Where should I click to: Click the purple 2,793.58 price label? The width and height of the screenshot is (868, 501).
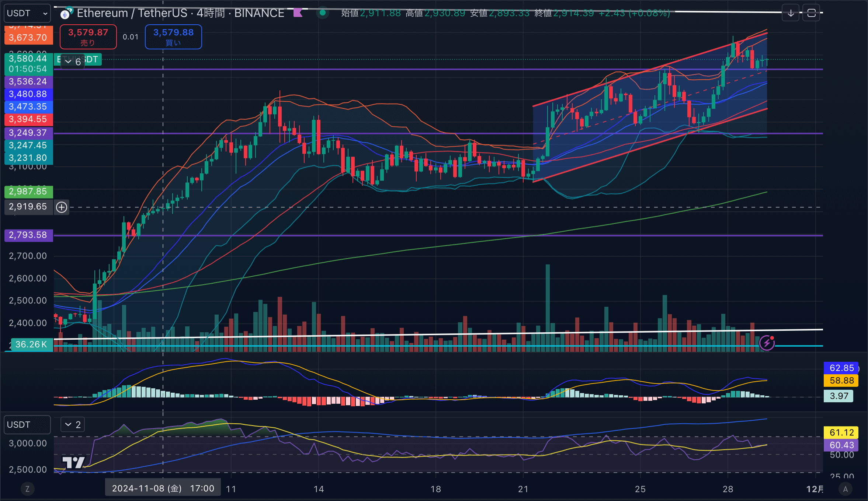[x=28, y=235]
